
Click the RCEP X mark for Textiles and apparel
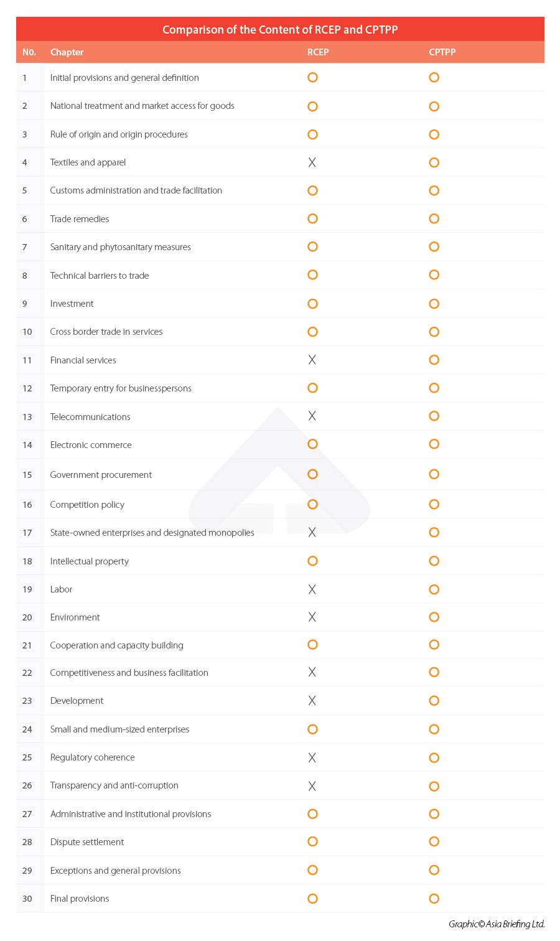[312, 162]
